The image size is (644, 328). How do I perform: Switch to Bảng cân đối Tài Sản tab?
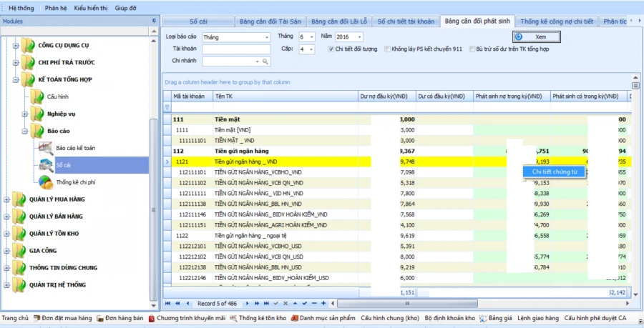[x=270, y=21]
